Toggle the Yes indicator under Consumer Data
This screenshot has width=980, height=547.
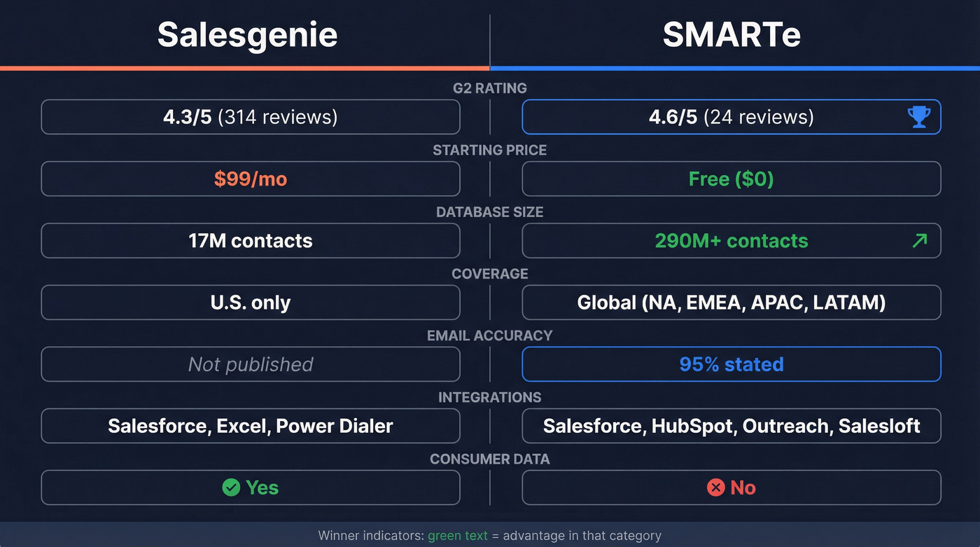click(x=250, y=487)
